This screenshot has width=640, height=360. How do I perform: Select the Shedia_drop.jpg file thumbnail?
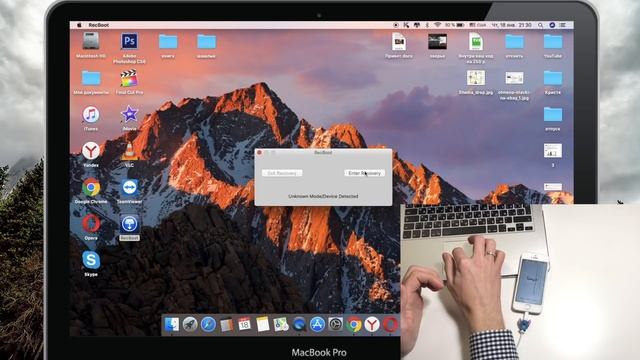click(476, 78)
